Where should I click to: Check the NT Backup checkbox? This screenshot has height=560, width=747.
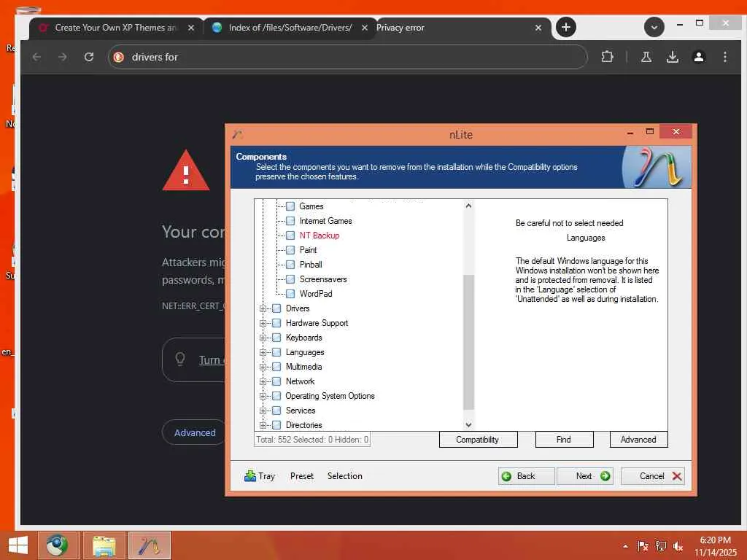pos(290,236)
